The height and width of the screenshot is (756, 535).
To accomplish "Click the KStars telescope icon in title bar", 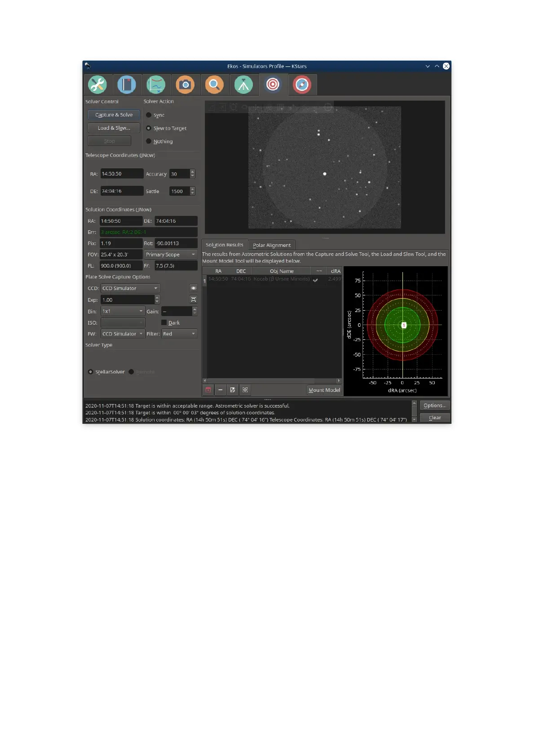I will [88, 66].
